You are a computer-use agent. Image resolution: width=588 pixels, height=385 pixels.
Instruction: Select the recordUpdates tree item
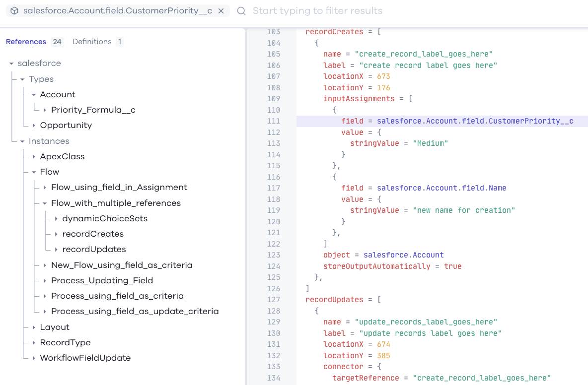click(x=94, y=250)
